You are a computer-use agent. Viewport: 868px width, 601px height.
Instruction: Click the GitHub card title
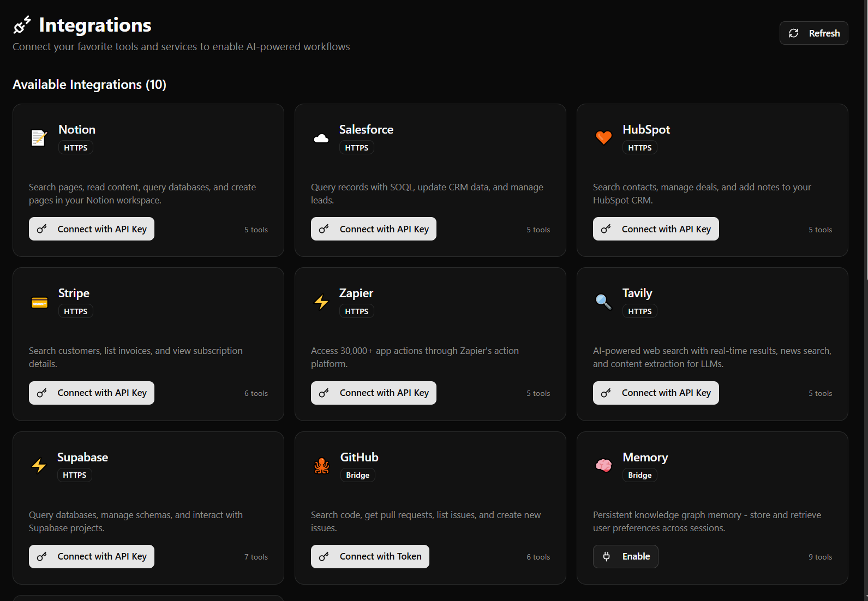coord(360,457)
